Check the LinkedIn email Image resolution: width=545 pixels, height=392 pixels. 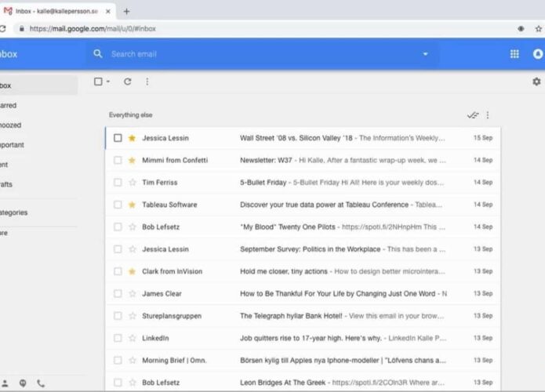tap(118, 338)
